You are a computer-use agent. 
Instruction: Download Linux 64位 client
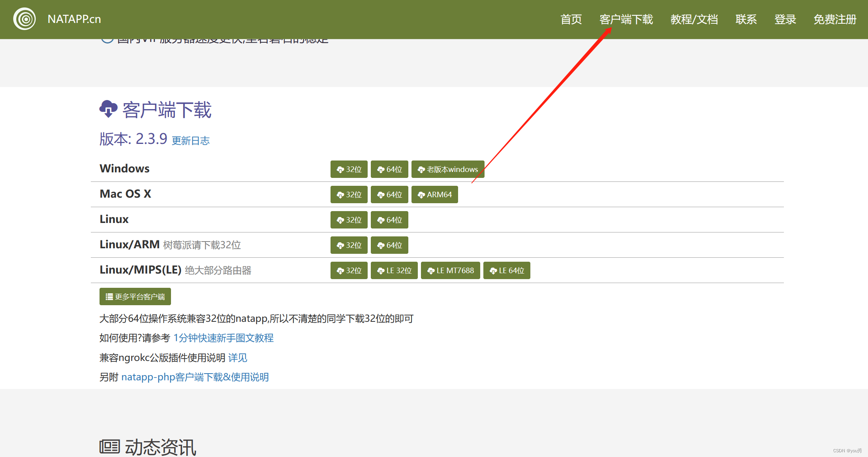pos(389,220)
